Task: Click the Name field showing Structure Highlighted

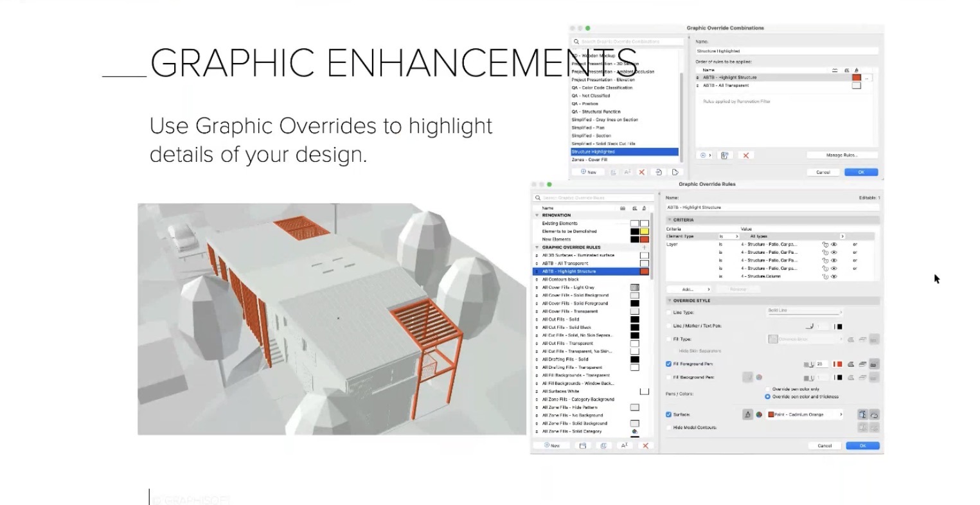Action: pyautogui.click(x=787, y=51)
